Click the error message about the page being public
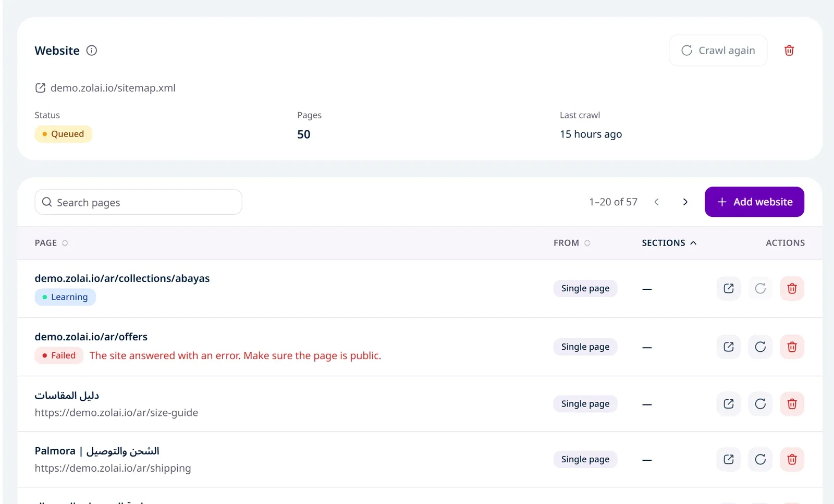 (235, 355)
